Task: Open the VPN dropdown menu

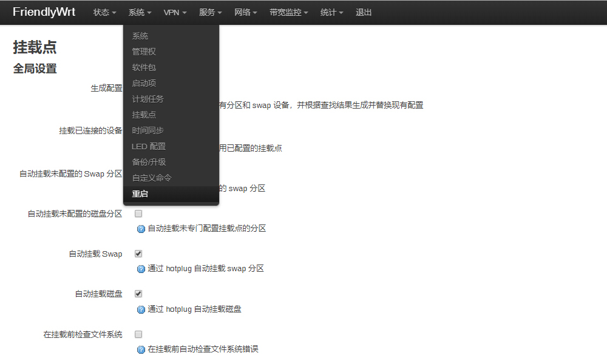Action: click(175, 12)
